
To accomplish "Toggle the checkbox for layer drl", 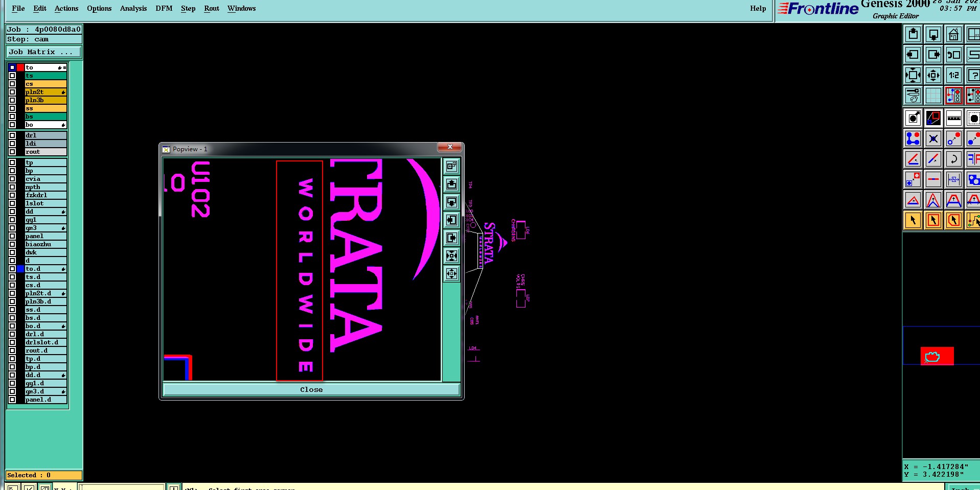I will [12, 135].
